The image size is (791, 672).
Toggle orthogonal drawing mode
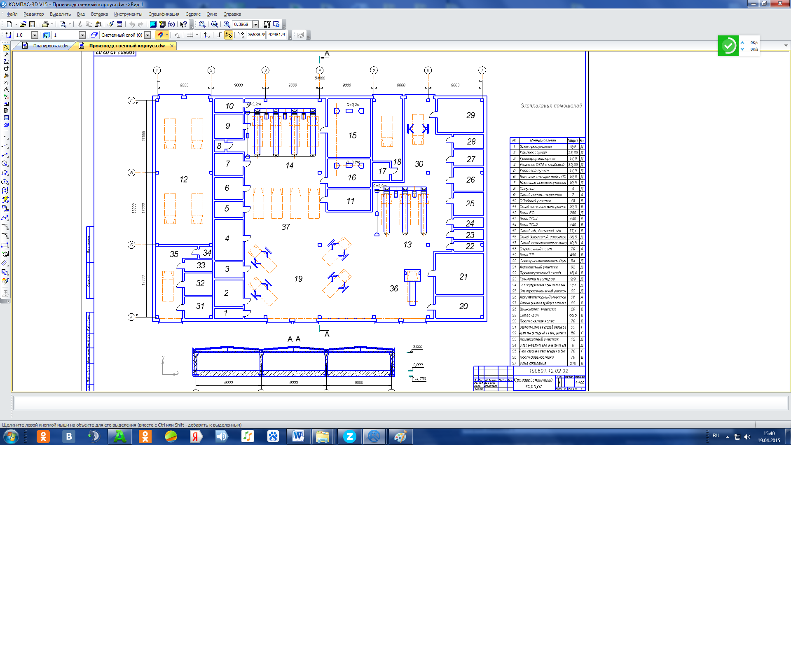pos(219,35)
